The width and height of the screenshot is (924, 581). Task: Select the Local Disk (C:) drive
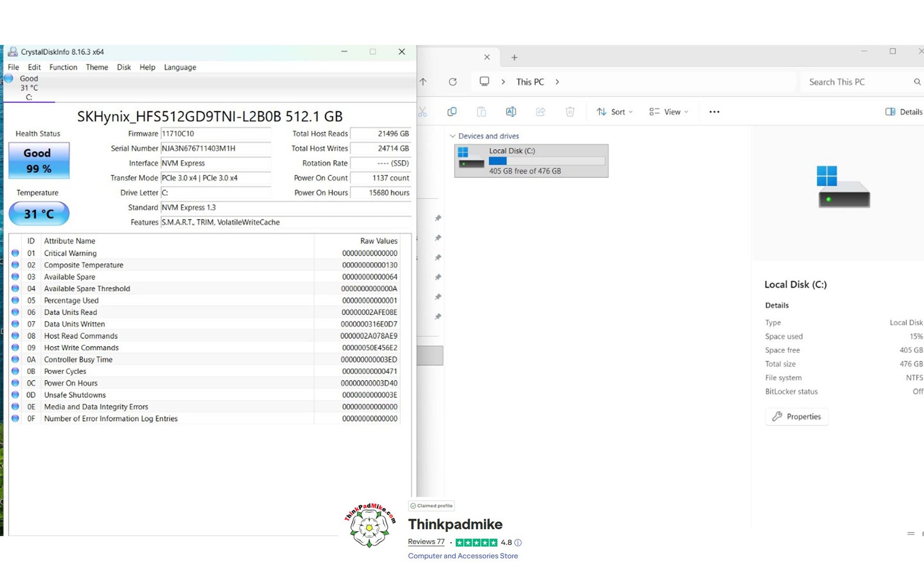point(531,161)
